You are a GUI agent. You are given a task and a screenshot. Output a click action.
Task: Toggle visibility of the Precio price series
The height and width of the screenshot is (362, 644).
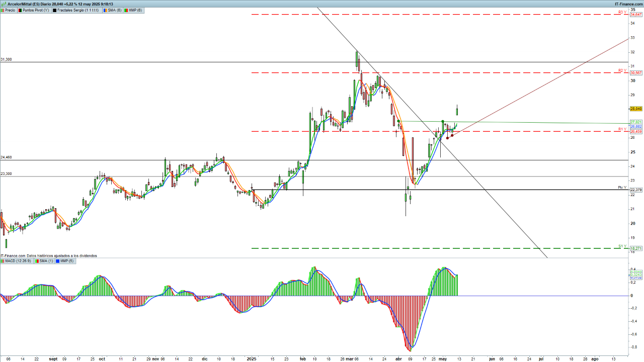[3, 10]
